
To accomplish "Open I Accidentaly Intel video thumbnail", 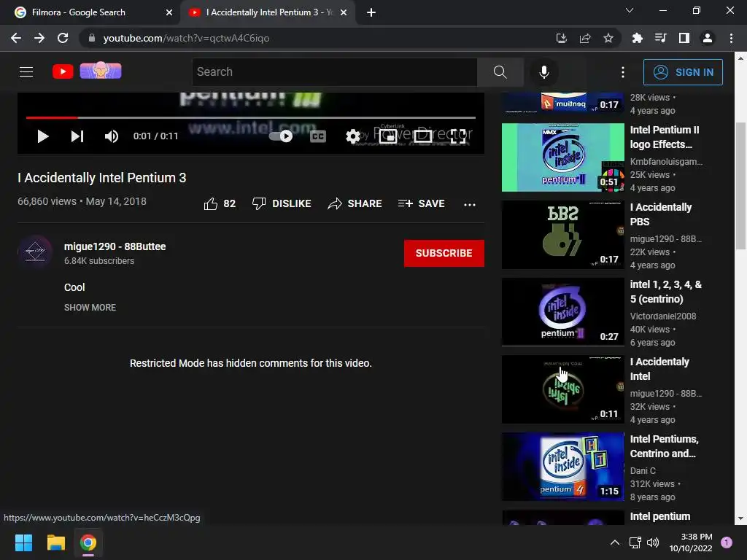I will click(562, 389).
